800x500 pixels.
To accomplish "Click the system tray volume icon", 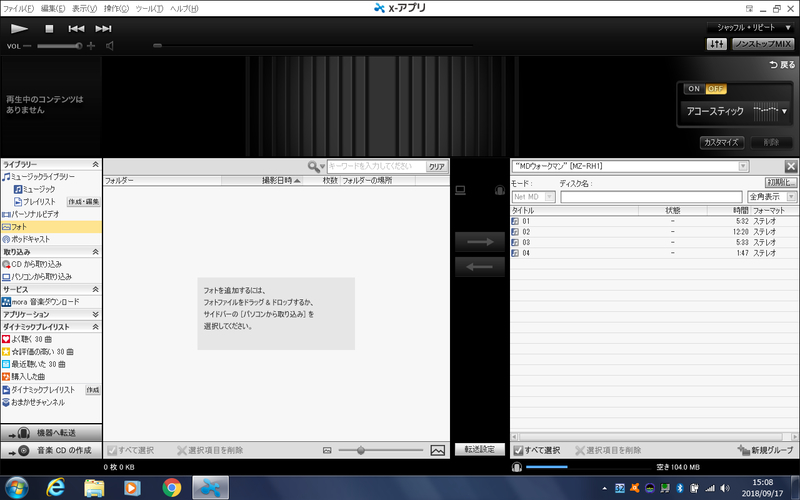I will (725, 488).
